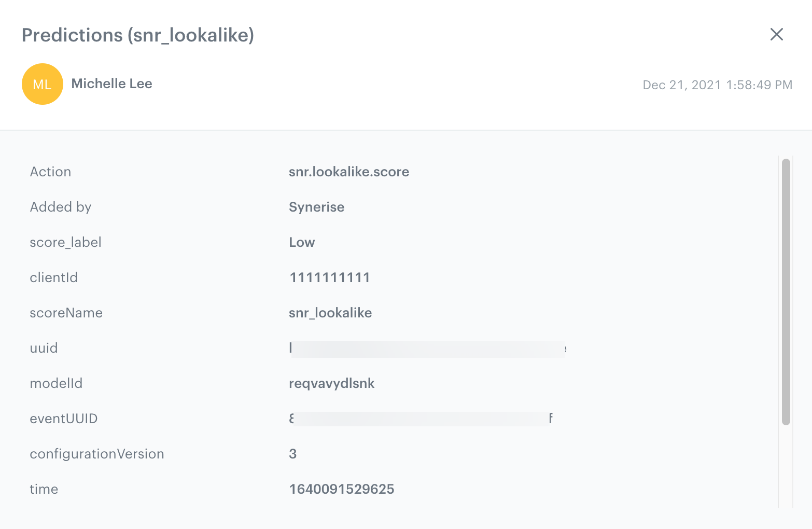Select the score_label value Low
Viewport: 812px width, 529px height.
[x=302, y=242]
